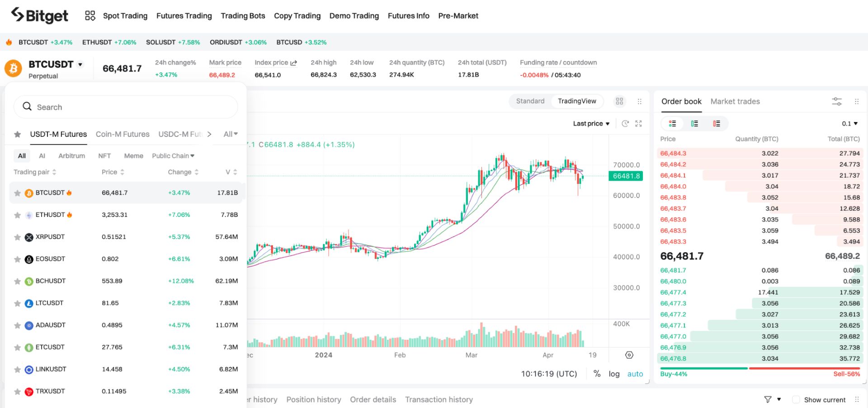Viewport: 868px width, 408px height.
Task: Expand the chart to fullscreen
Action: [x=638, y=123]
